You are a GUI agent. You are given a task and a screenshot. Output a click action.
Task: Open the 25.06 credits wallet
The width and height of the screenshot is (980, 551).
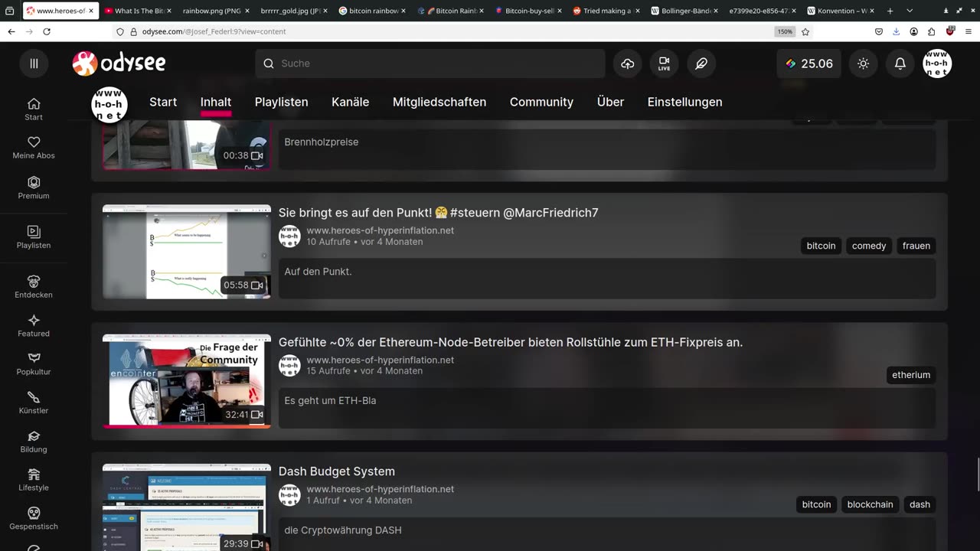click(x=809, y=64)
